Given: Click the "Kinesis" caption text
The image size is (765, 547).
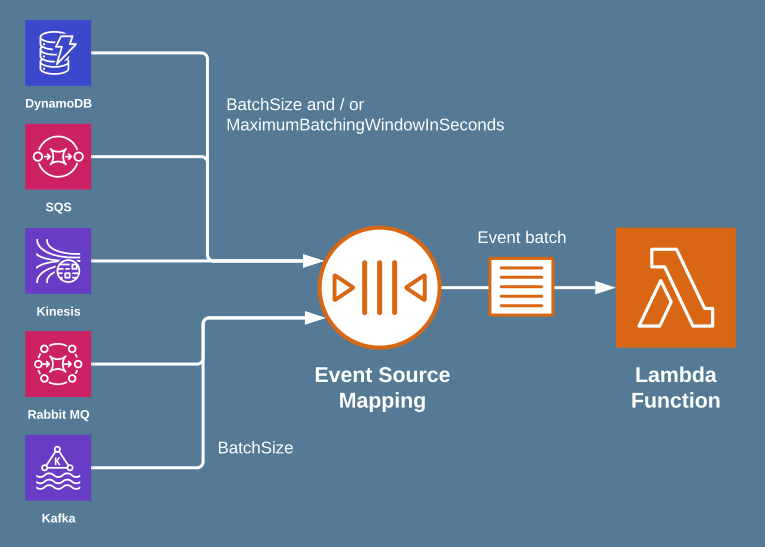Looking at the screenshot, I should coord(58,311).
